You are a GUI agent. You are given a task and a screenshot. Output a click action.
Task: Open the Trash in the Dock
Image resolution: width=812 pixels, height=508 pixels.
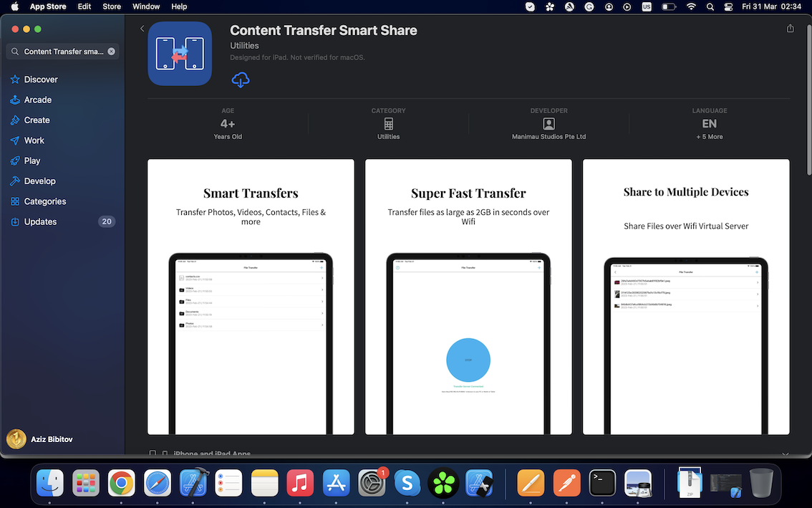[x=760, y=483]
